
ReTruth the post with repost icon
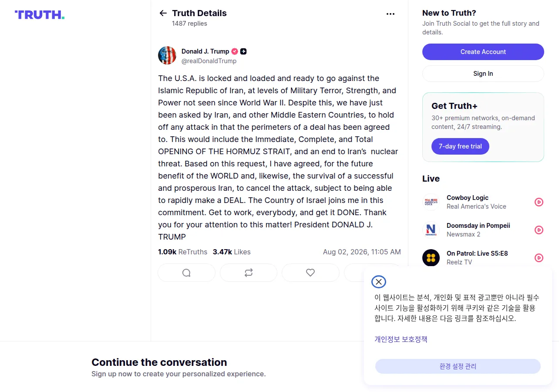point(249,273)
